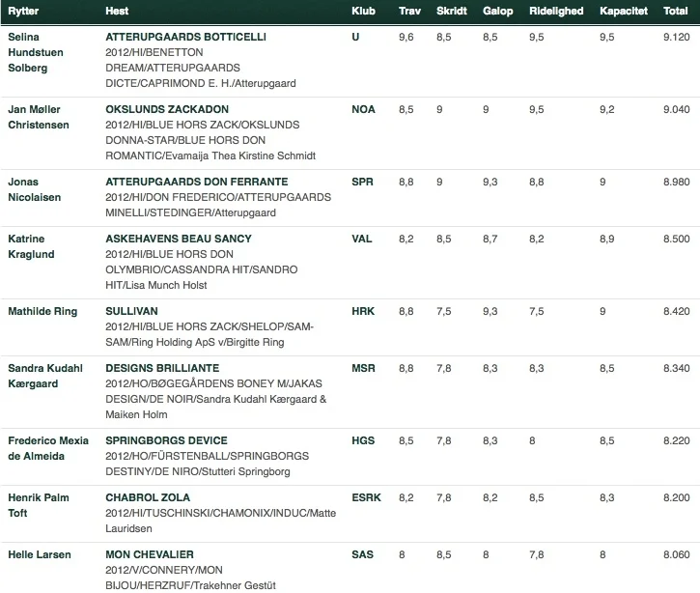Select rider Henrik Palm Toft

(39, 505)
